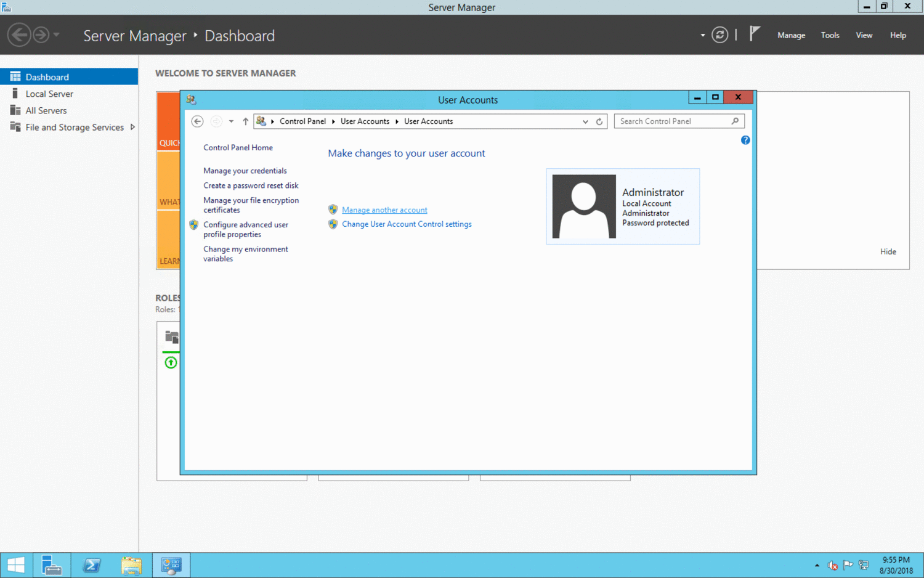
Task: Click forward arrow in User Accounts window
Action: pos(216,121)
